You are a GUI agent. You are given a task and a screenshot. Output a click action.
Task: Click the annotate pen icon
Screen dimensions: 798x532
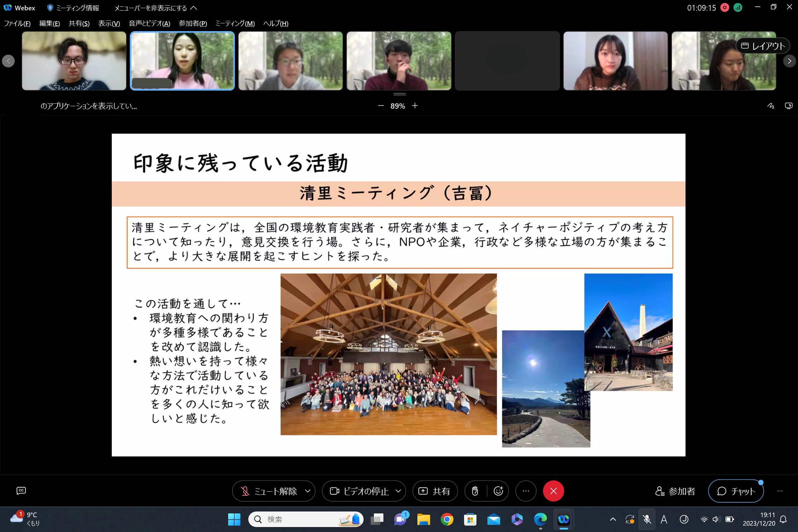tap(770, 106)
